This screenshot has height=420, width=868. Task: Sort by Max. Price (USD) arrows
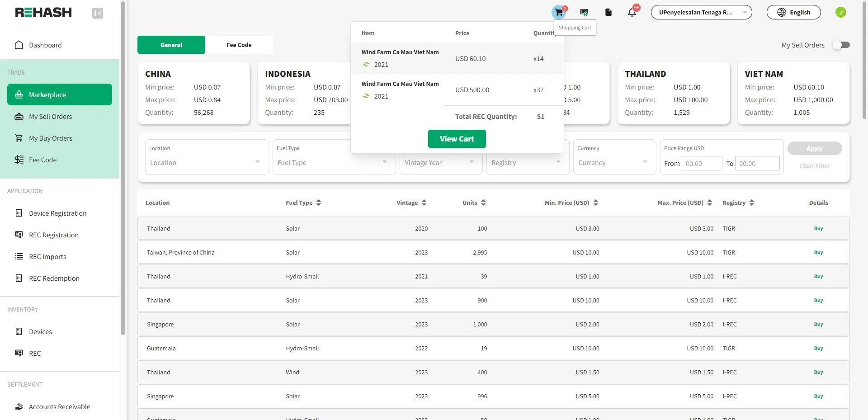click(x=710, y=203)
